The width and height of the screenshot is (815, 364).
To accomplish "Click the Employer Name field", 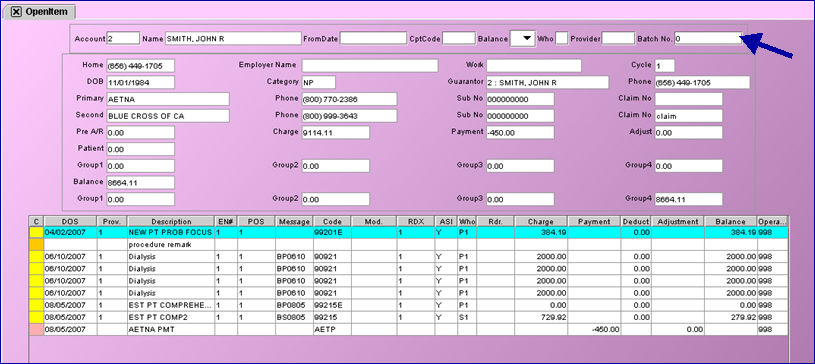I will point(370,66).
